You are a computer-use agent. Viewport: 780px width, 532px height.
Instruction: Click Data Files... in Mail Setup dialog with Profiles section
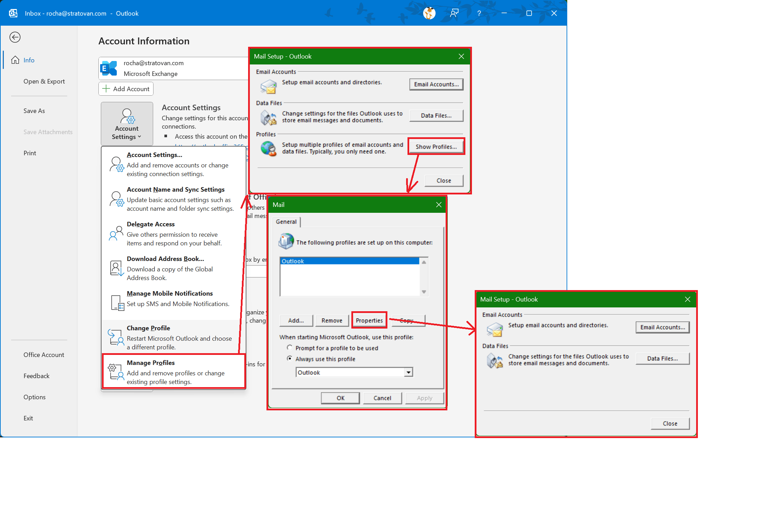click(436, 115)
